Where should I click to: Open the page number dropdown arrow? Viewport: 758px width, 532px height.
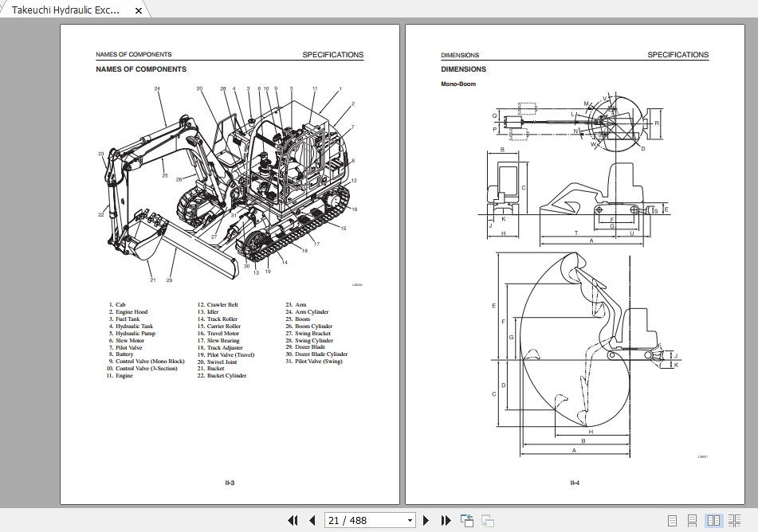click(410, 521)
